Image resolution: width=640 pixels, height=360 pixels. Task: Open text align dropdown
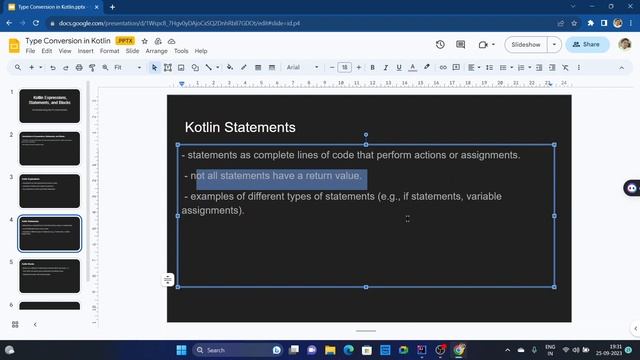(473, 68)
